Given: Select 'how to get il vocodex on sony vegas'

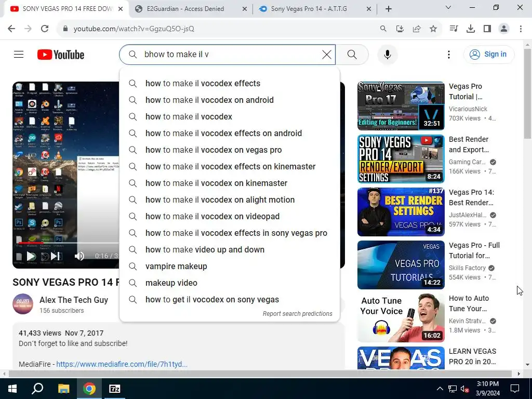Looking at the screenshot, I should (x=229, y=300).
